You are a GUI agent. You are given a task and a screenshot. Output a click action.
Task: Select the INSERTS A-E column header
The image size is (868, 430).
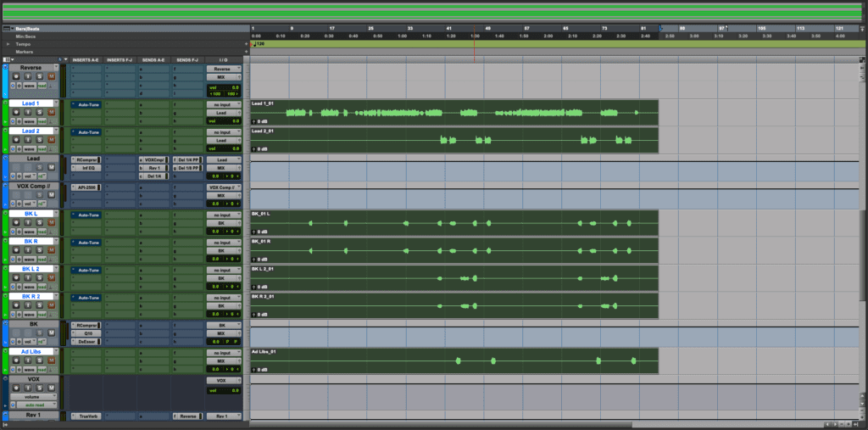click(x=86, y=59)
